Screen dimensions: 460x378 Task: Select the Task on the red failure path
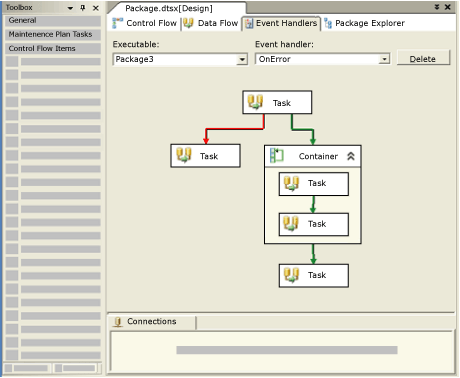coord(205,156)
